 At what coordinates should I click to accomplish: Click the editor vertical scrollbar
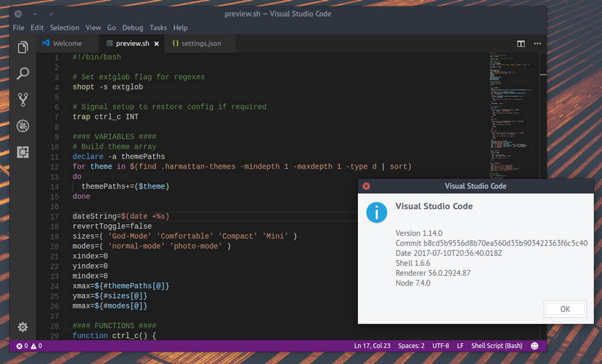pos(543,115)
